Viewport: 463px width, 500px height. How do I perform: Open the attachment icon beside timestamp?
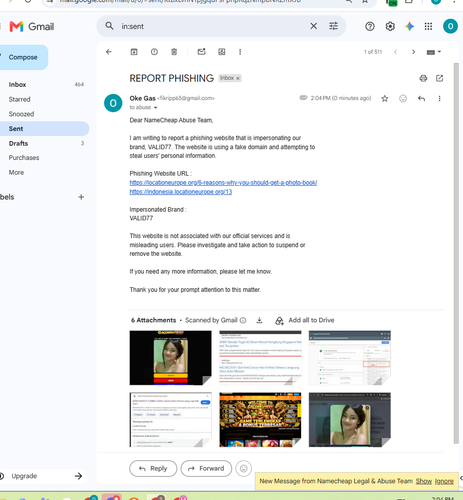pyautogui.click(x=303, y=98)
